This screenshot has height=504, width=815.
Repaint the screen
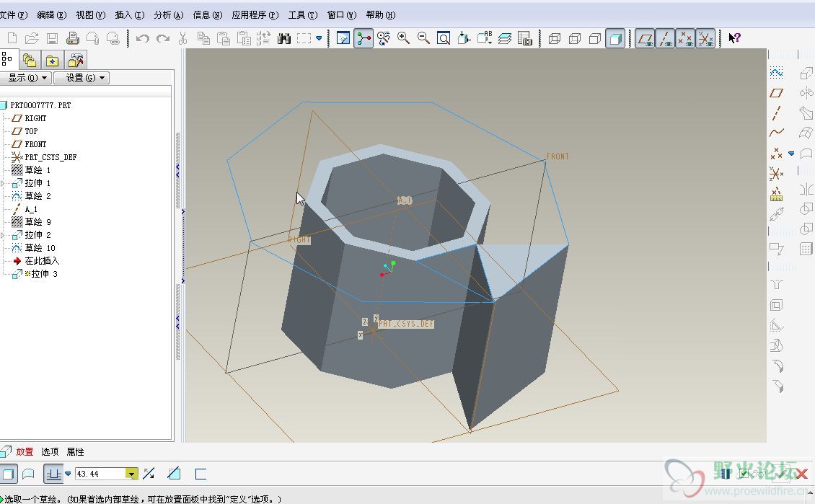(x=343, y=38)
